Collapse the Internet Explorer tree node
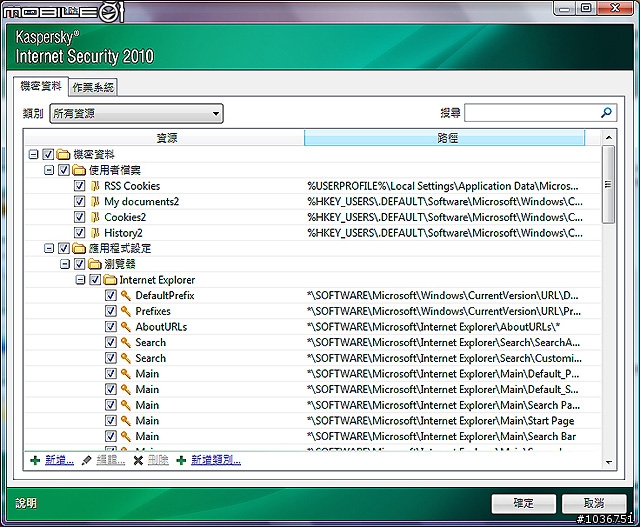Screen dimensions: 640x527 click(80, 280)
